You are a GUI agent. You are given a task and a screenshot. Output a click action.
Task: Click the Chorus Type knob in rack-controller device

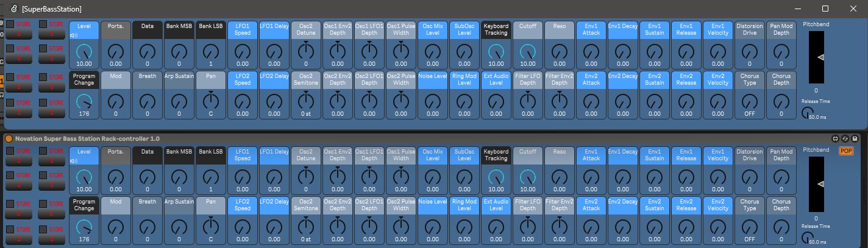click(x=750, y=227)
